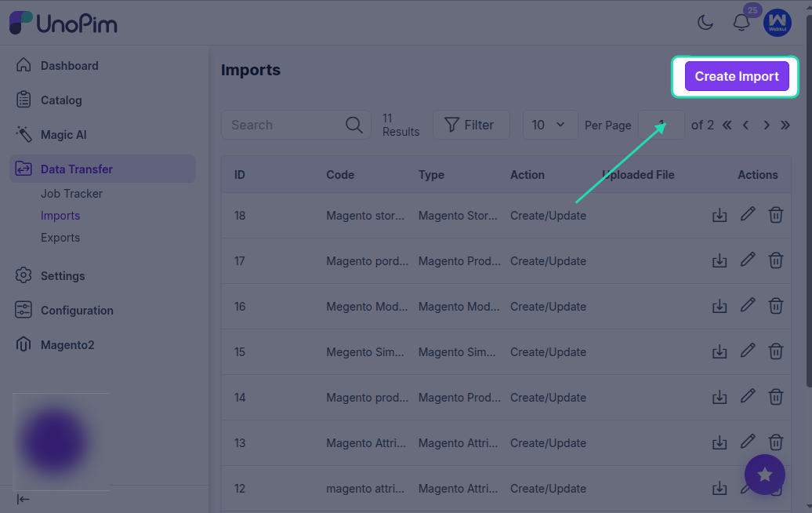Download import file for ID 13

(720, 443)
